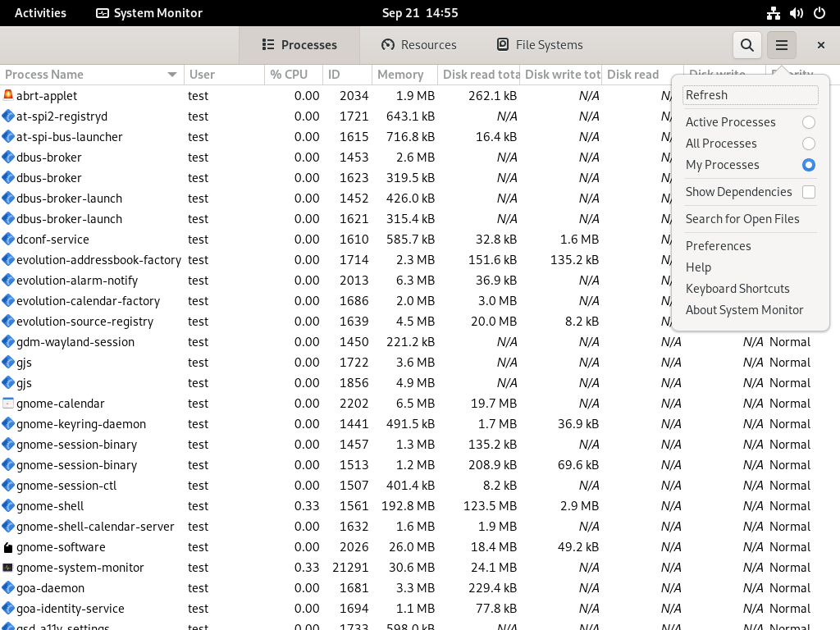Open Keyboard Shortcuts from the menu
This screenshot has width=840, height=630.
[751, 289]
